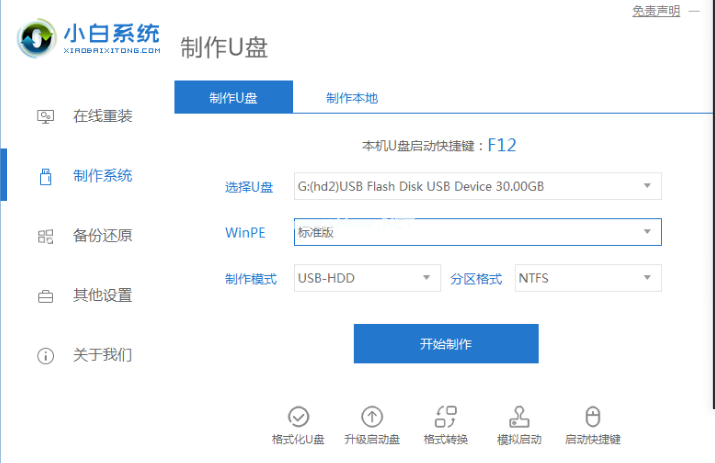Expand the 选择U盘 device dropdown
Viewport: 715px width, 463px height.
pos(477,186)
